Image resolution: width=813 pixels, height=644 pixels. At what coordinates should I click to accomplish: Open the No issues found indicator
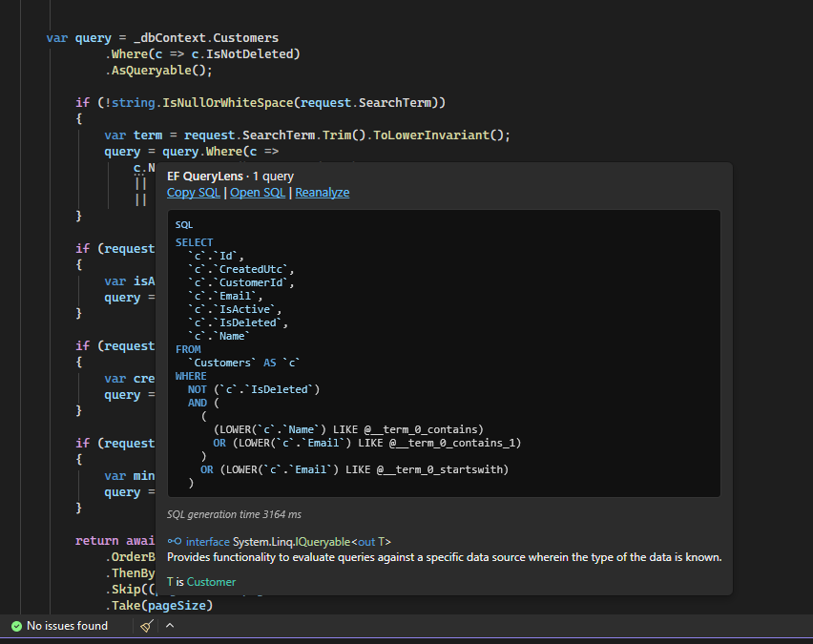[x=67, y=627]
